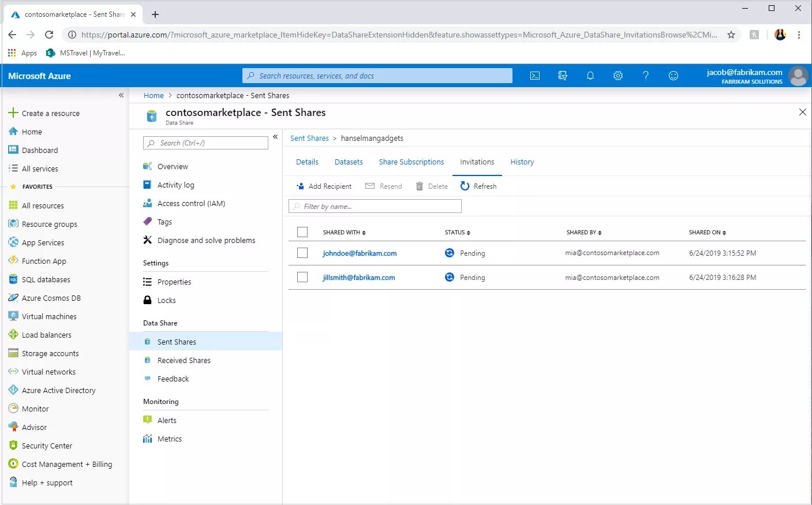
Task: Click Sent Shares breadcrumb link
Action: [x=309, y=138]
